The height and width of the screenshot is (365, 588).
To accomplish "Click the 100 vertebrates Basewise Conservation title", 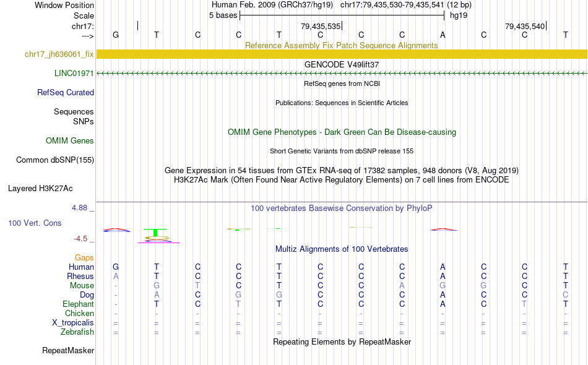I will [342, 208].
